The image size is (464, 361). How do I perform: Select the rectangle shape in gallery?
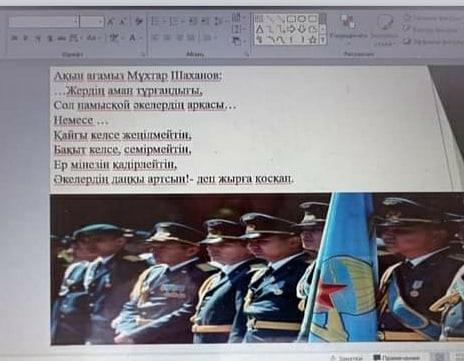pos(290,19)
